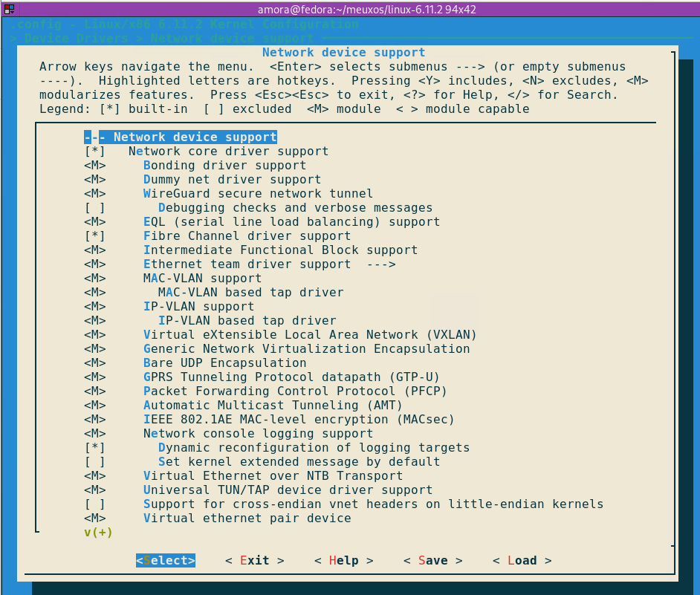Toggle Dynamic reconfiguration of logging targets checkbox
The image size is (700, 595).
(x=94, y=448)
